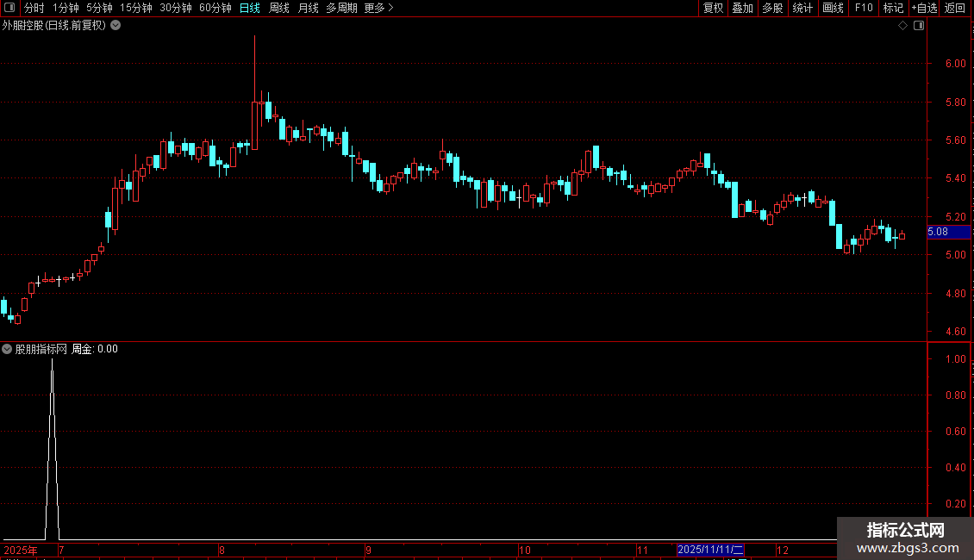974x560 pixels.
Task: Click the 返回 back button
Action: click(955, 8)
